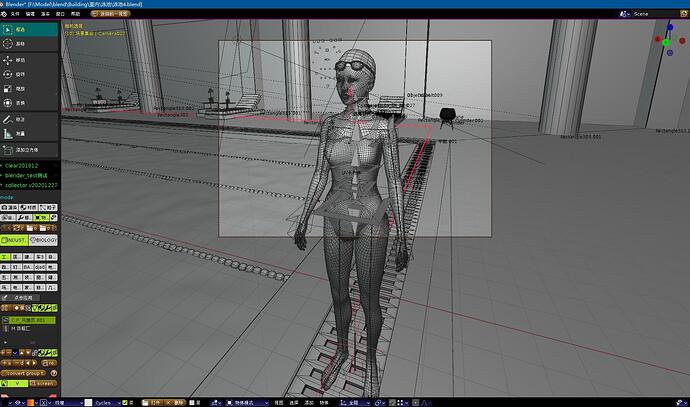This screenshot has height=407, width=690.
Task: Click the convert group button
Action: (x=23, y=373)
